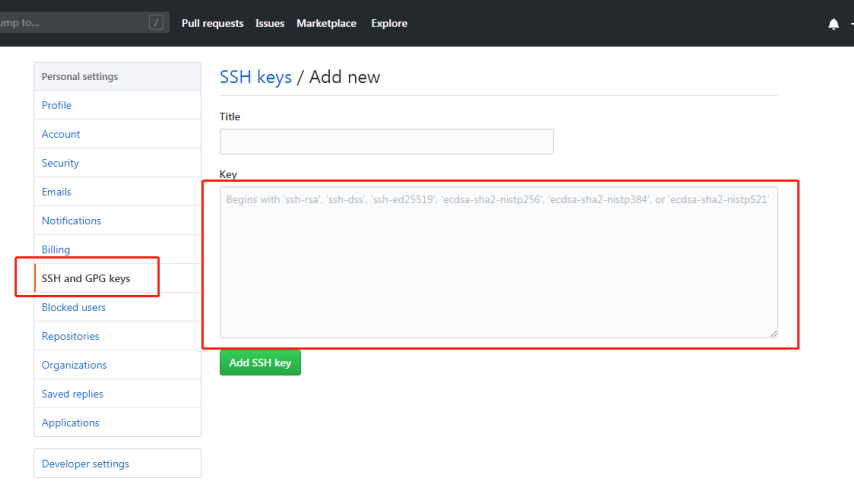Open Explore in top navigation
854x492 pixels.
click(x=389, y=23)
